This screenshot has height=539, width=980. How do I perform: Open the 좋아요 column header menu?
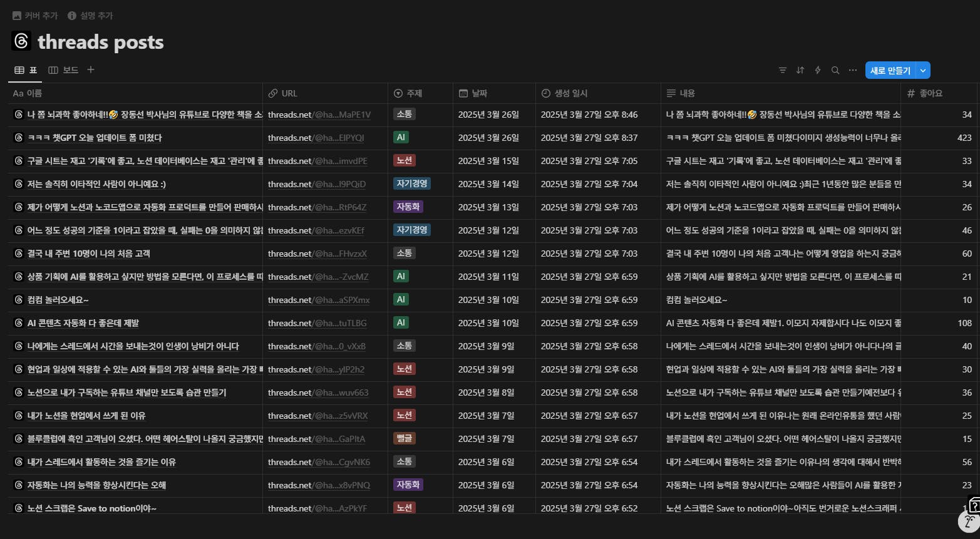(939, 93)
